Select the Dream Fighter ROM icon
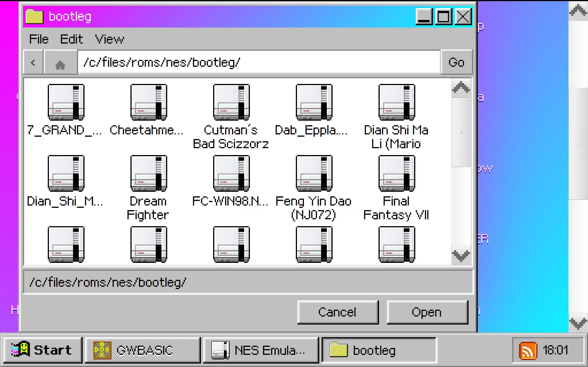Image resolution: width=588 pixels, height=367 pixels. [x=148, y=173]
